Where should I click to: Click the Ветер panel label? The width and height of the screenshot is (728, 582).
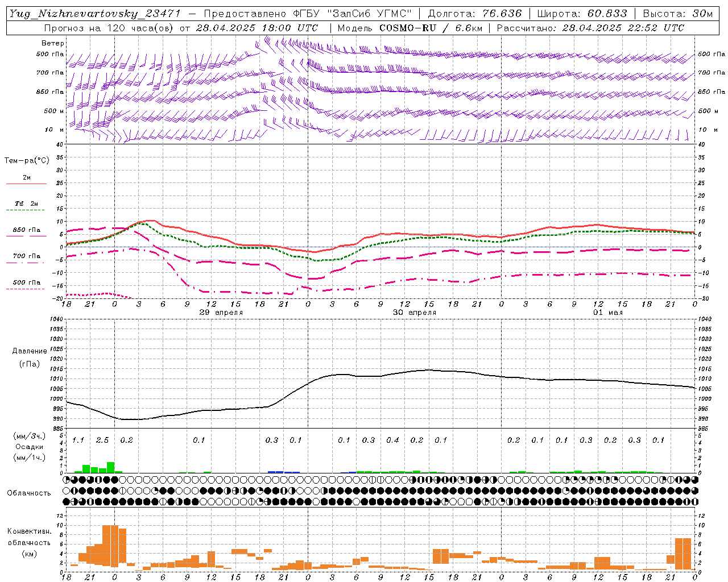(x=53, y=43)
